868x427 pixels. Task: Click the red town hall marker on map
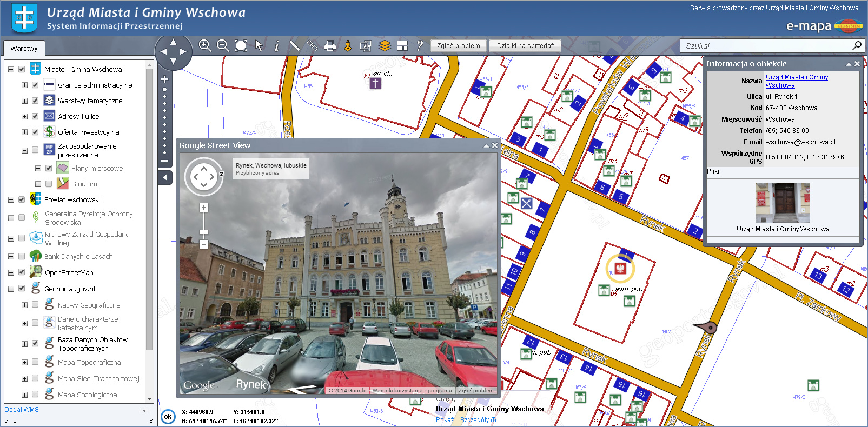pyautogui.click(x=620, y=268)
